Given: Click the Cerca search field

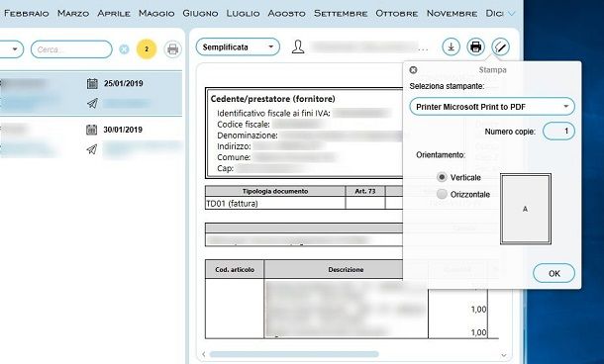Looking at the screenshot, I should tap(71, 49).
